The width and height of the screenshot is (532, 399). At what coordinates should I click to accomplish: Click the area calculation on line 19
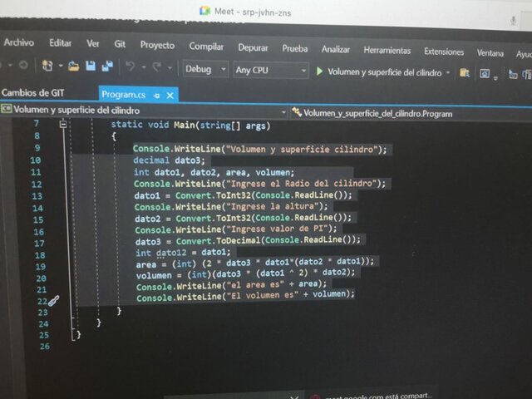[x=255, y=263]
